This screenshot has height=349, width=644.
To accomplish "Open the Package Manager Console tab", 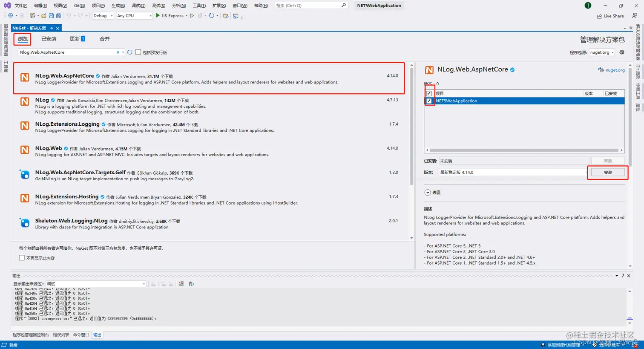I will point(31,335).
